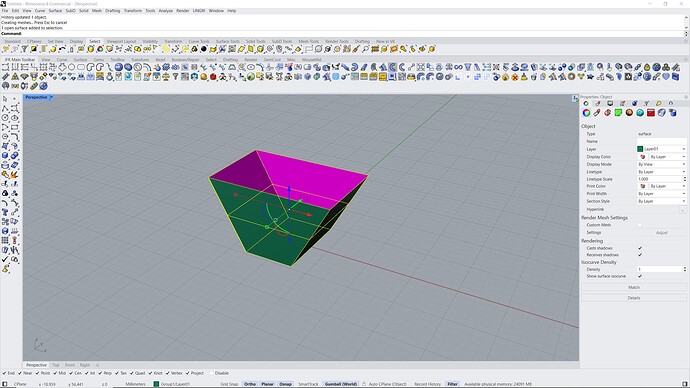Viewport: 690px width, 388px height.
Task: Open the Analyze menu
Action: click(165, 11)
